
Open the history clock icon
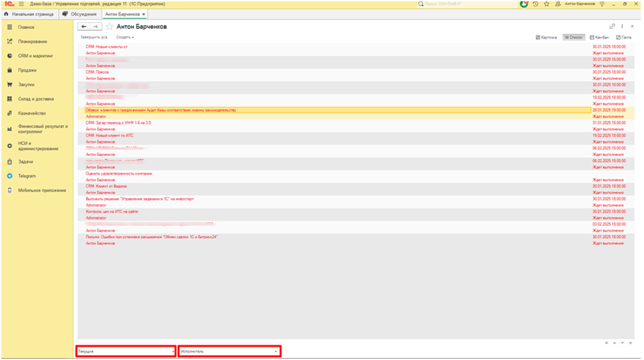click(535, 4)
